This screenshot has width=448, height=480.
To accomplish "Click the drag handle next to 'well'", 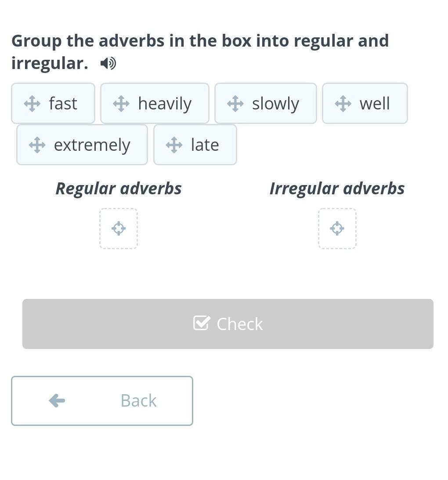I will [x=343, y=104].
